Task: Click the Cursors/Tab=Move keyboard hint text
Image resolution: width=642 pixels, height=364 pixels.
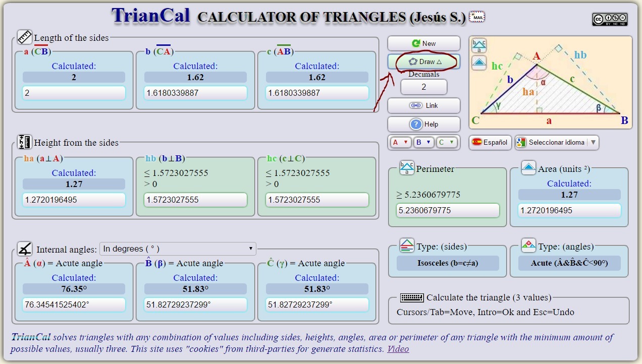Action: click(x=486, y=312)
